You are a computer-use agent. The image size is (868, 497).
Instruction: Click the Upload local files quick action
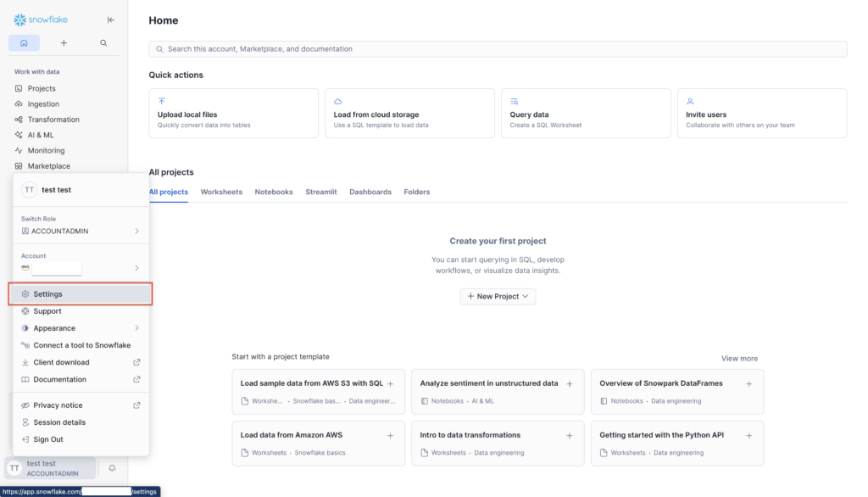(x=233, y=114)
